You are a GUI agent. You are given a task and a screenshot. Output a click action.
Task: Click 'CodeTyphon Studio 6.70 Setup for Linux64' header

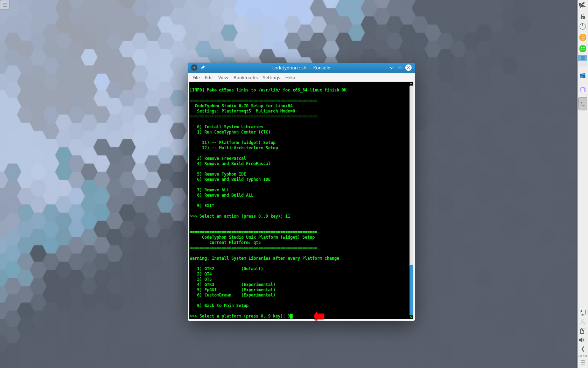(x=244, y=106)
